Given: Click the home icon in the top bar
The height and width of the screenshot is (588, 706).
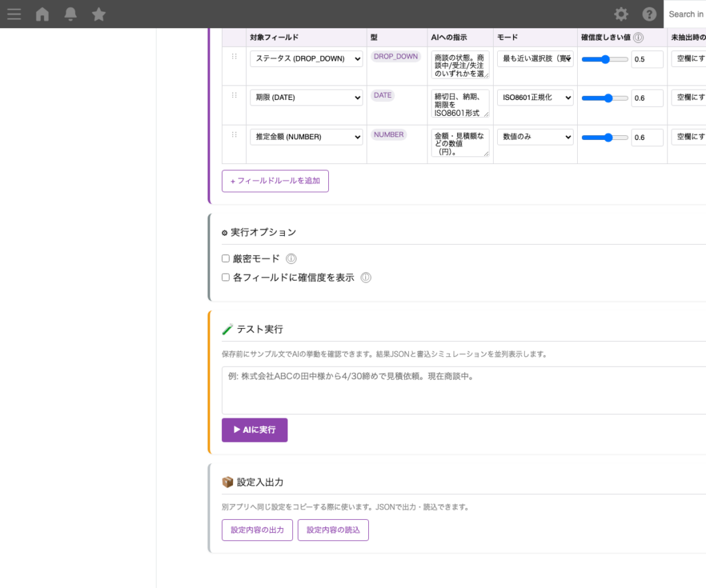Looking at the screenshot, I should pyautogui.click(x=42, y=14).
